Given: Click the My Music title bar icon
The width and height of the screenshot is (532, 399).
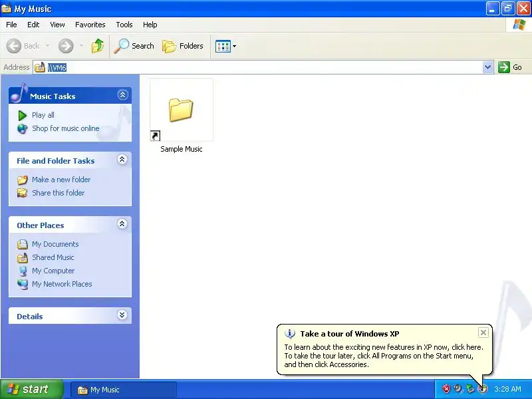Looking at the screenshot, I should coord(6,9).
